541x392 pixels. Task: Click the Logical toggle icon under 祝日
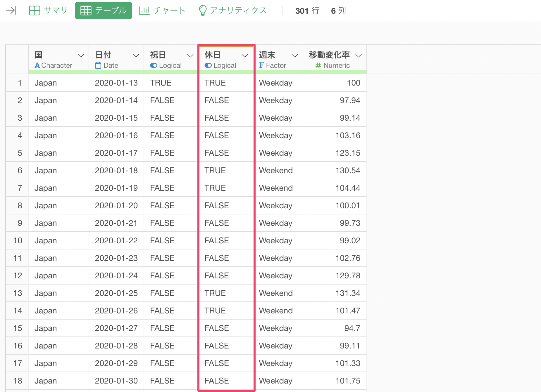pos(154,65)
